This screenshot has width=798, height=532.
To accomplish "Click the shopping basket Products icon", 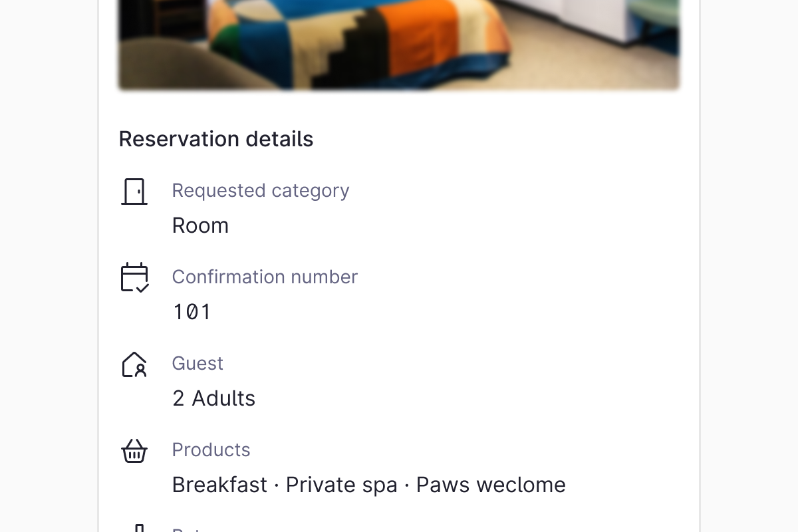I will tap(134, 451).
